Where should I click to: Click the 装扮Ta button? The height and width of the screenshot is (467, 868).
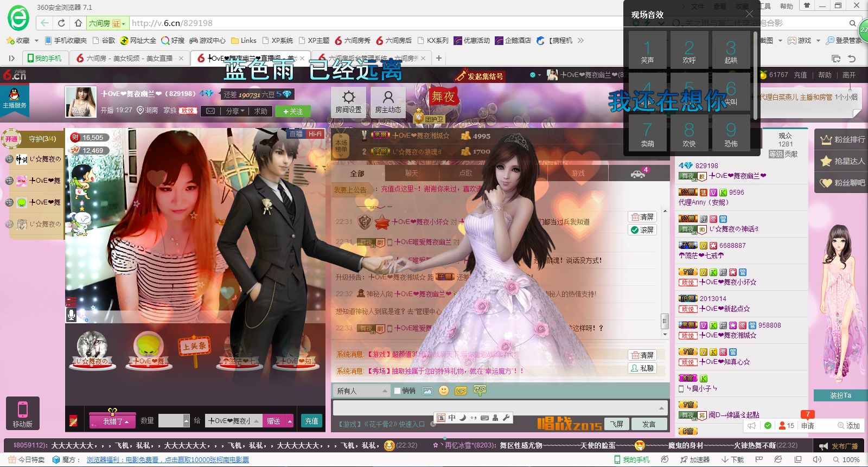click(840, 395)
